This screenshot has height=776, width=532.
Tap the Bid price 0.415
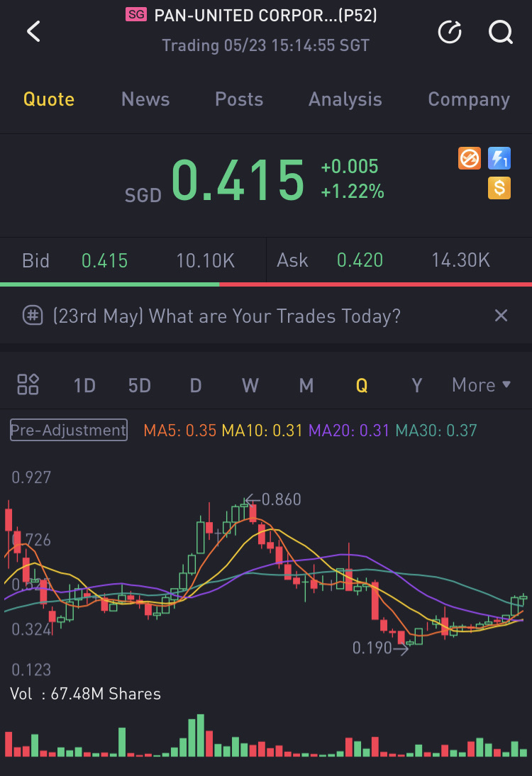click(104, 261)
